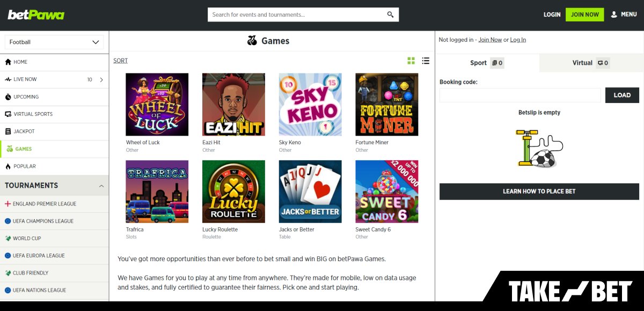
Task: Click the England flag icon for Premier League
Action: pyautogui.click(x=8, y=204)
